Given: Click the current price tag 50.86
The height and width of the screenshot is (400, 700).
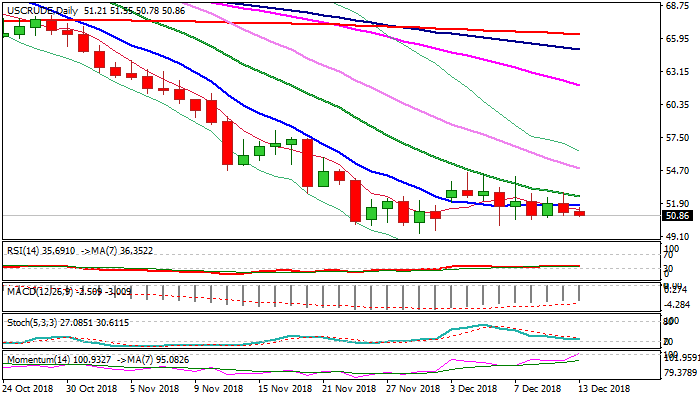Looking at the screenshot, I should [677, 215].
